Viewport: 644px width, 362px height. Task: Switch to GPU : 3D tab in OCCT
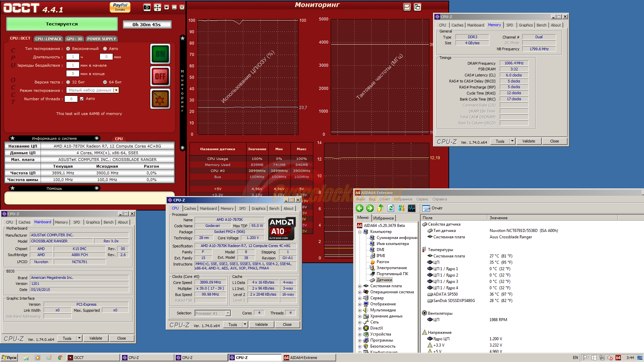tap(74, 39)
